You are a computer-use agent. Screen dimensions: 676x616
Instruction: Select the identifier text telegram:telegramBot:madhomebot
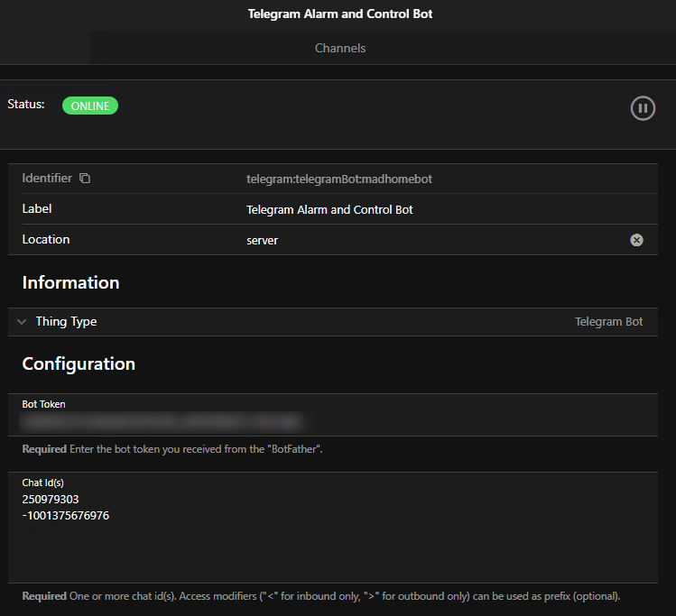click(338, 179)
